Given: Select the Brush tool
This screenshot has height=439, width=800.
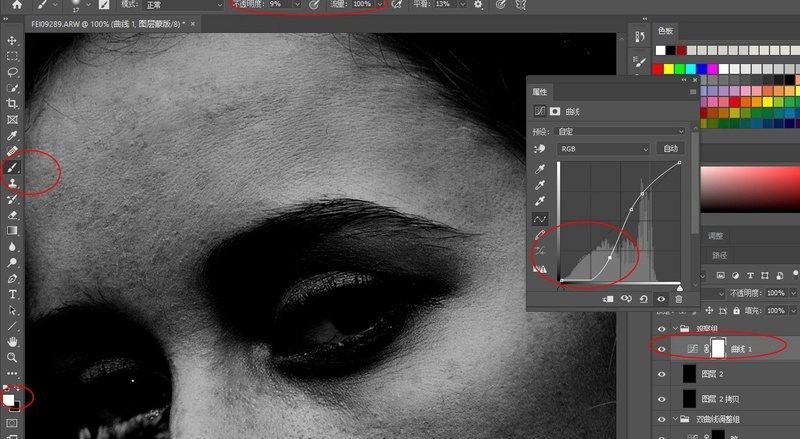Looking at the screenshot, I should pyautogui.click(x=12, y=167).
